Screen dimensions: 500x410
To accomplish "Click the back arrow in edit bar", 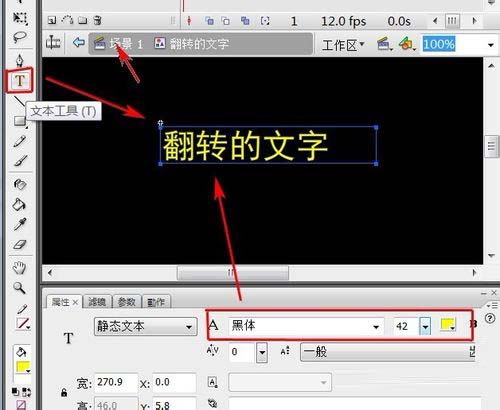I will click(x=79, y=42).
